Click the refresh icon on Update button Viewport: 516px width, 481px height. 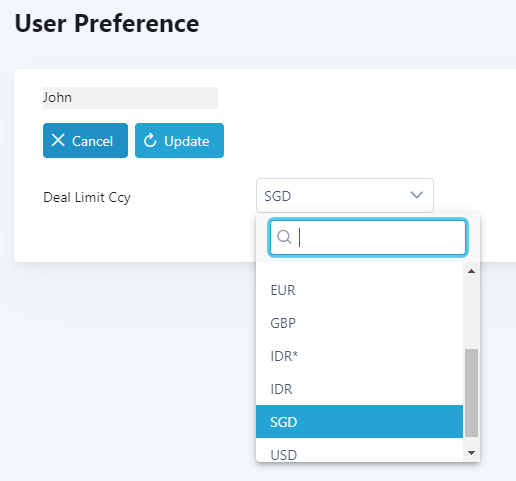(150, 140)
